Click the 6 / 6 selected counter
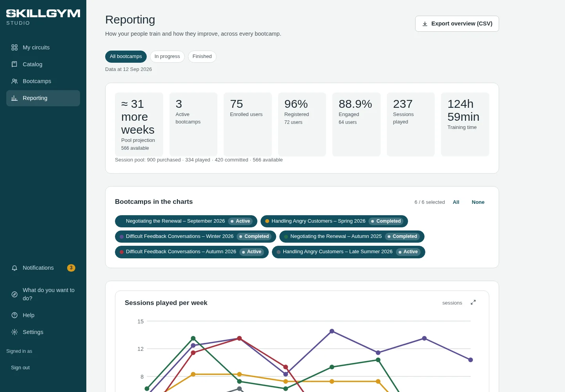The width and height of the screenshot is (565, 392). point(430,202)
